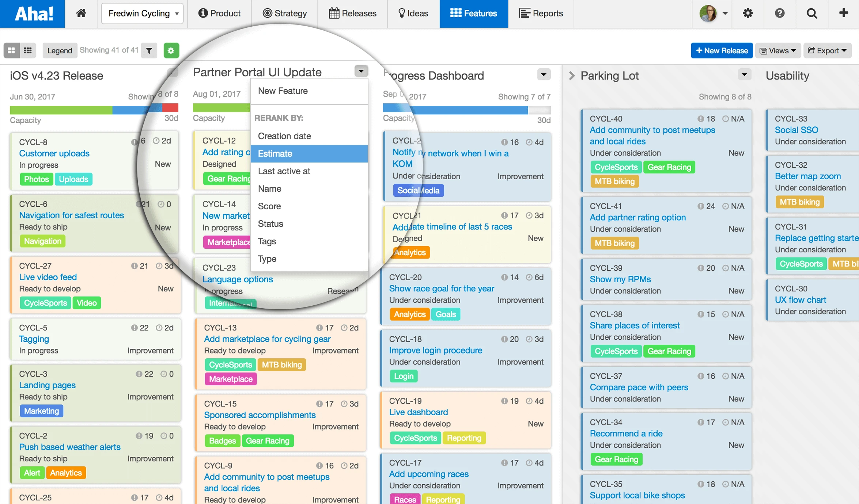Switch to the compact grid view toggle
The width and height of the screenshot is (859, 504).
(x=28, y=50)
